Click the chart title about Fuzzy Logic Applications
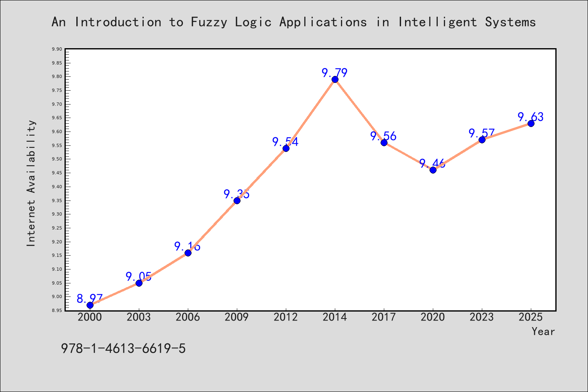The height and width of the screenshot is (392, 588). 294,22
